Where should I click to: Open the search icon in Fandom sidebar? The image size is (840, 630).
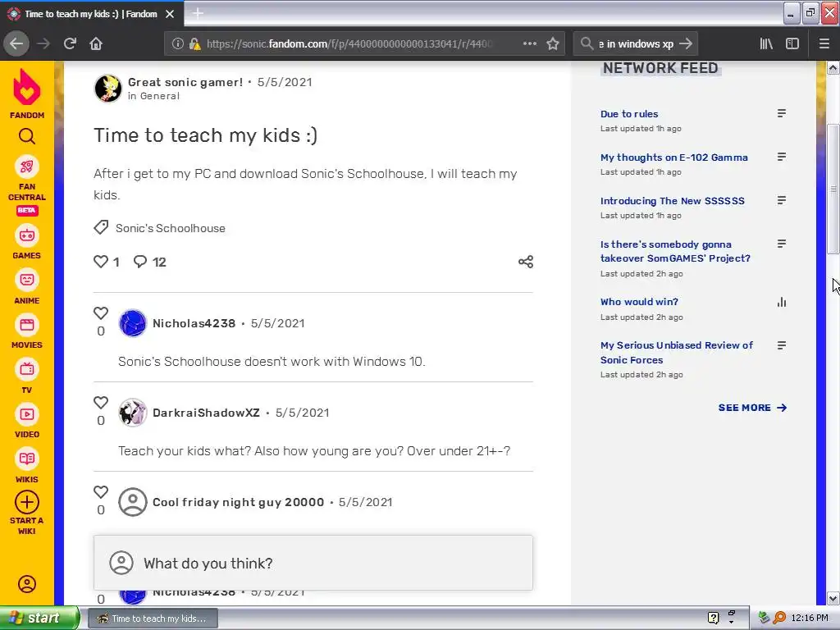click(x=27, y=137)
